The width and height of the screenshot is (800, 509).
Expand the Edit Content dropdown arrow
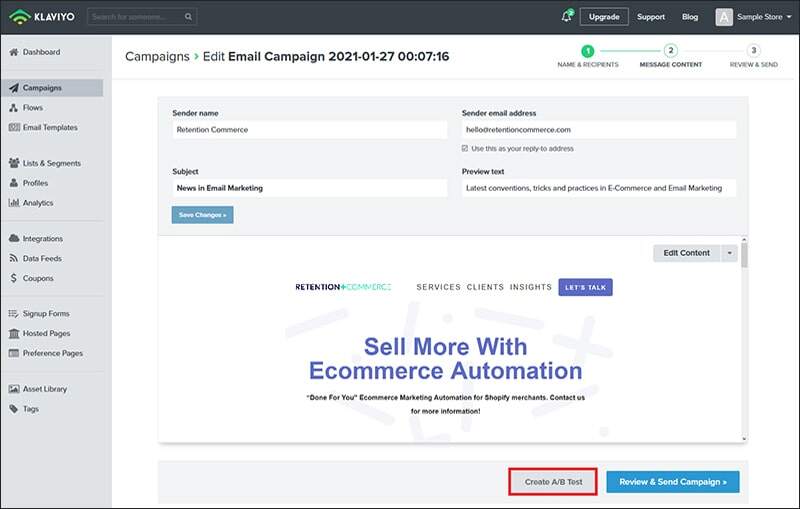(x=730, y=253)
